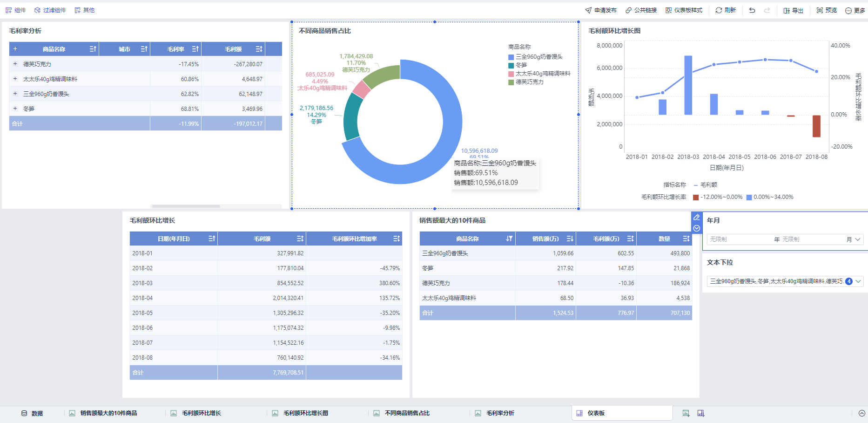This screenshot has height=423, width=868.
Task: Expand the 德芙巧克力 row
Action: (x=15, y=64)
